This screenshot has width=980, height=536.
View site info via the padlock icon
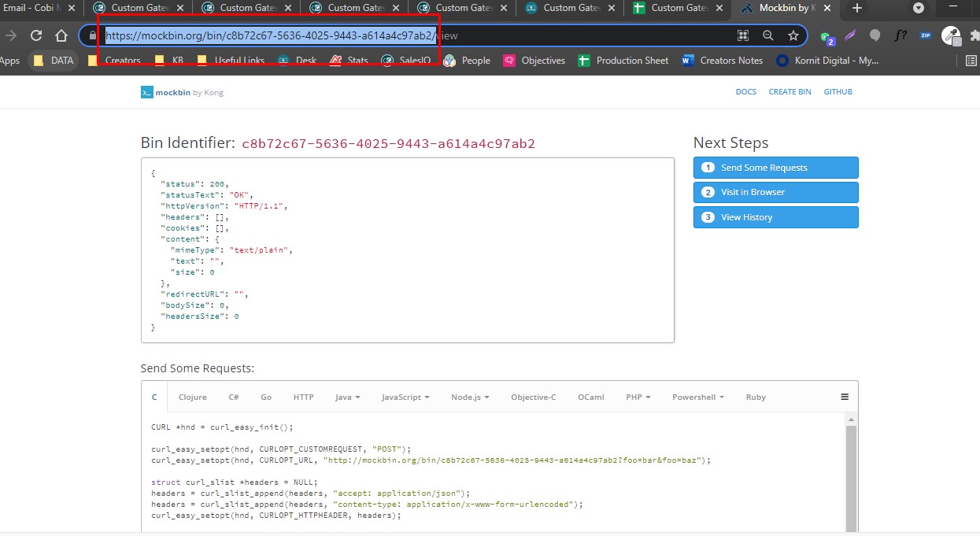point(93,35)
